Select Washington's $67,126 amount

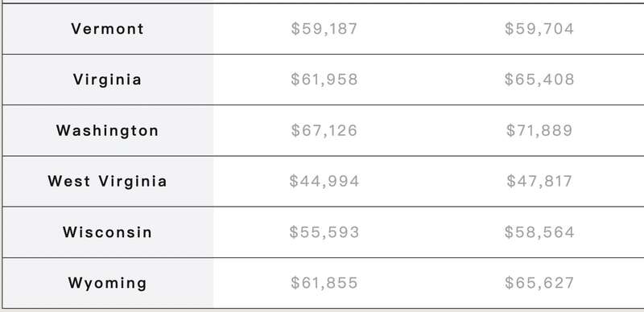tap(324, 130)
